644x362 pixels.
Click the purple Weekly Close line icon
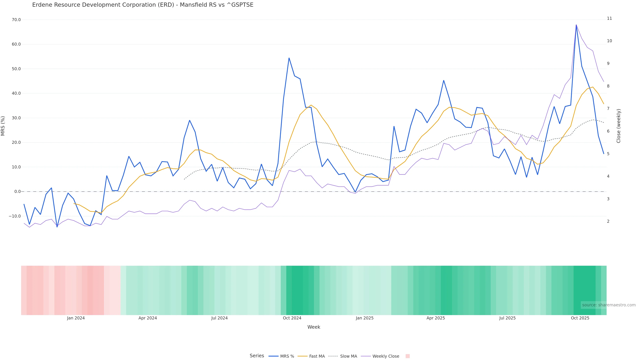[x=366, y=356]
